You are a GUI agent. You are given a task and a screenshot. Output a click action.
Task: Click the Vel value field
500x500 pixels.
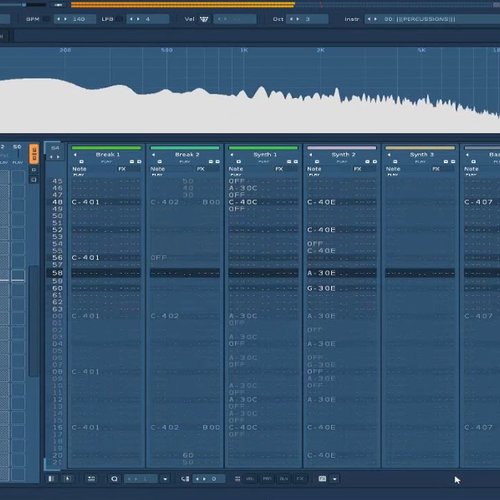coord(235,19)
